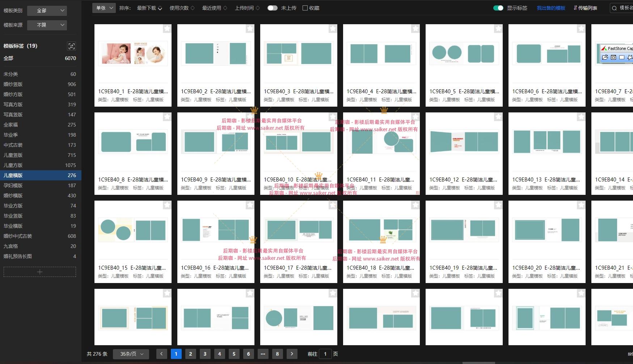The width and height of the screenshot is (633, 364).
Task: Go to page 6
Action: [x=248, y=354]
